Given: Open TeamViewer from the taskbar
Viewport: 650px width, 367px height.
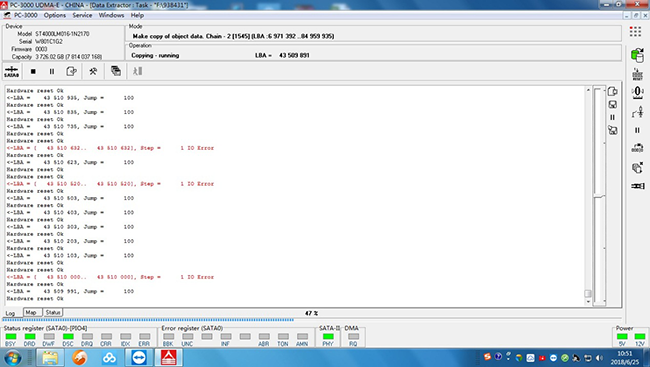Looking at the screenshot, I should [139, 357].
